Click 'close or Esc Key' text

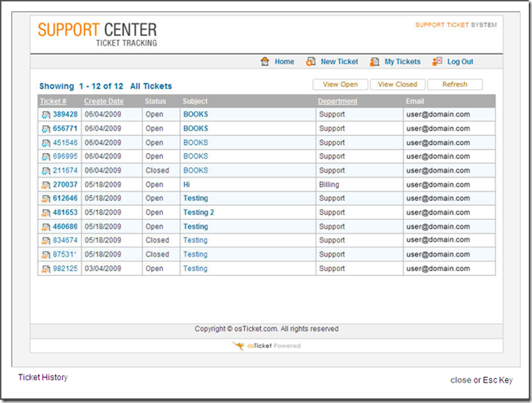482,380
